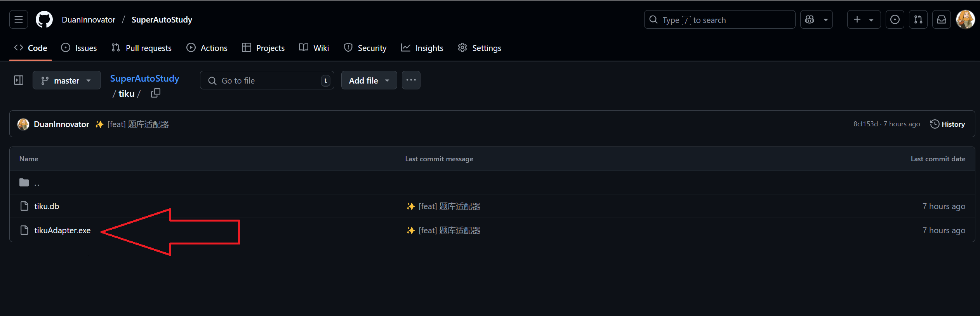Open the create new plus menu
Image resolution: width=980 pixels, height=316 pixels.
pyautogui.click(x=864, y=19)
